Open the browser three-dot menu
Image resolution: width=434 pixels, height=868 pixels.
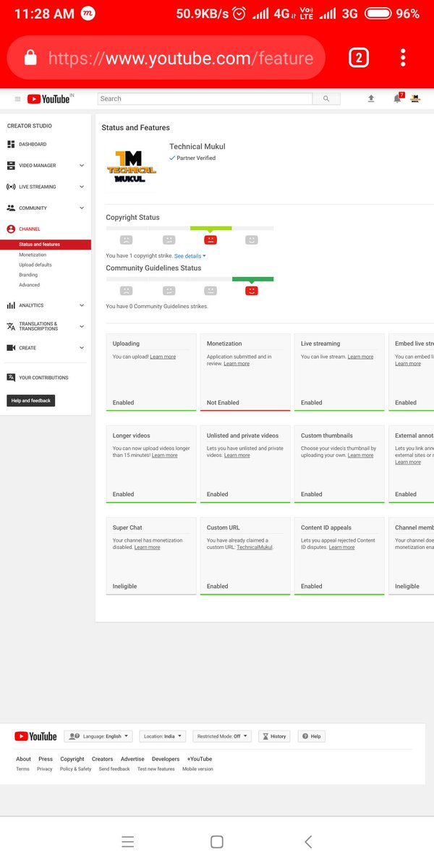(403, 58)
